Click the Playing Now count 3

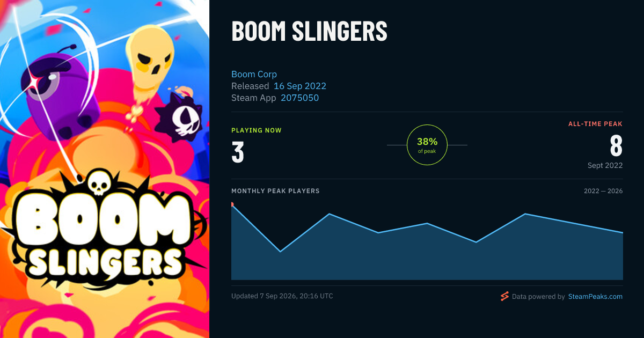pos(238,152)
